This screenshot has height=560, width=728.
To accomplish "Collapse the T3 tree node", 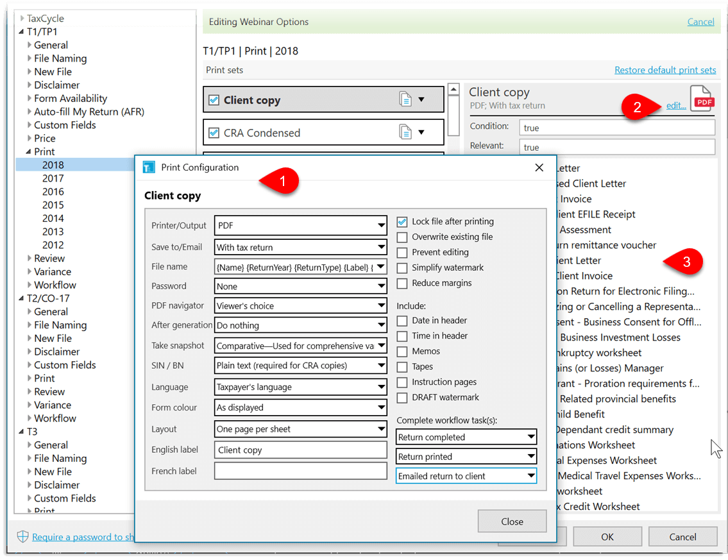I will coord(21,431).
